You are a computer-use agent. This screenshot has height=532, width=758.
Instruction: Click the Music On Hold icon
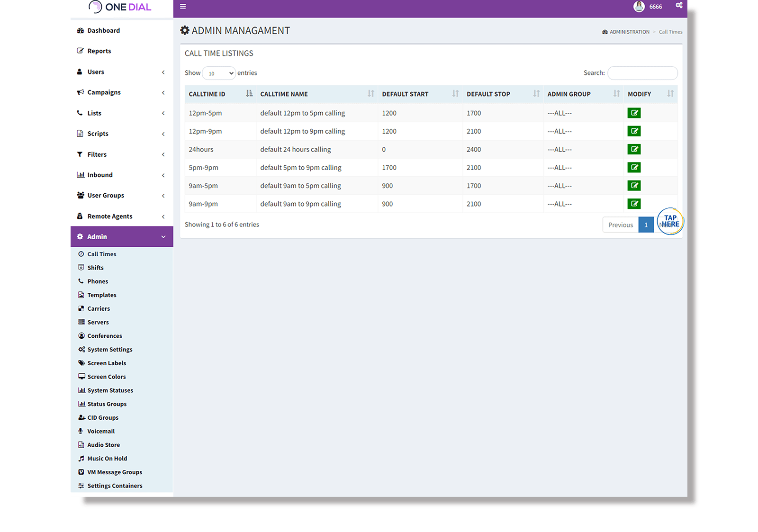pos(81,458)
